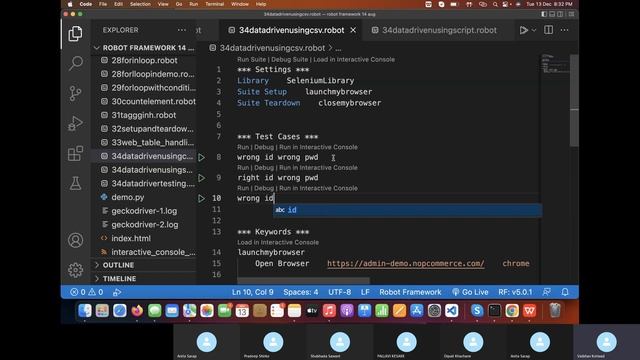
Task: Click Robot Framework language mode
Action: pyautogui.click(x=410, y=292)
